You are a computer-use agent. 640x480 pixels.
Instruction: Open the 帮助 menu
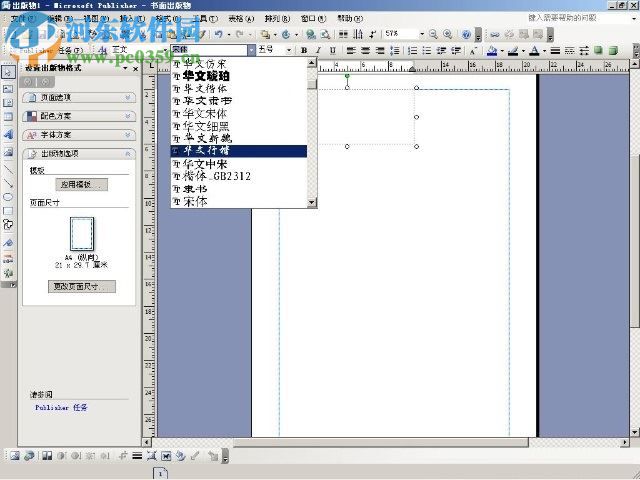click(350, 19)
